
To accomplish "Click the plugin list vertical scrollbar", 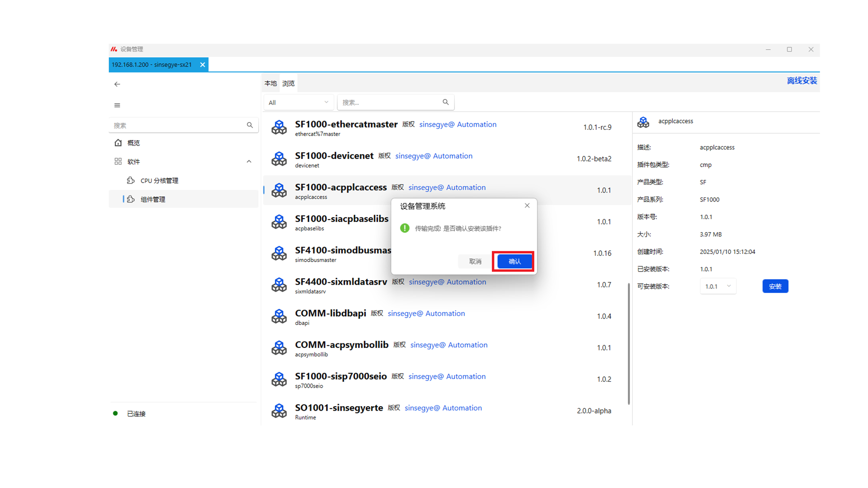I will pos(628,343).
